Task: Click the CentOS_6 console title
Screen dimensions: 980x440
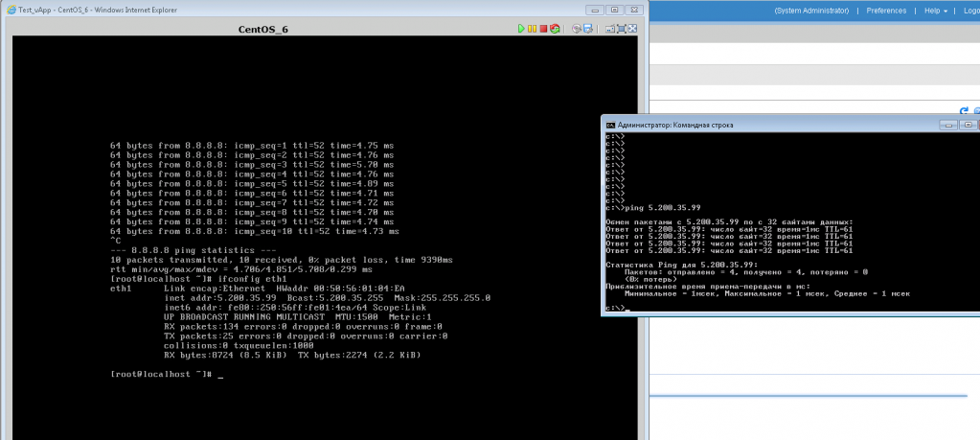Action: [263, 30]
